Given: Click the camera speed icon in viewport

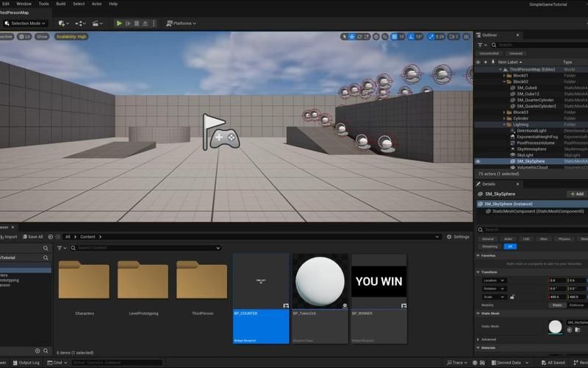Looking at the screenshot, I should (453, 36).
